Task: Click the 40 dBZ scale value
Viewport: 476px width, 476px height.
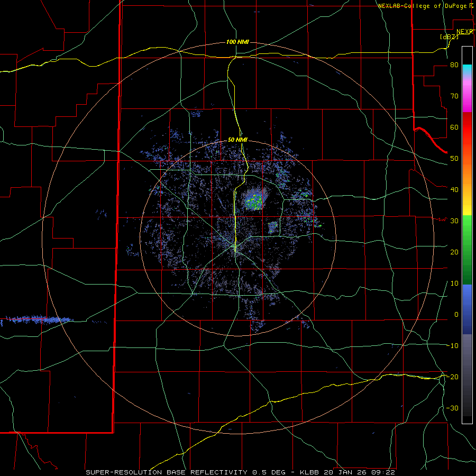Action: [x=454, y=190]
